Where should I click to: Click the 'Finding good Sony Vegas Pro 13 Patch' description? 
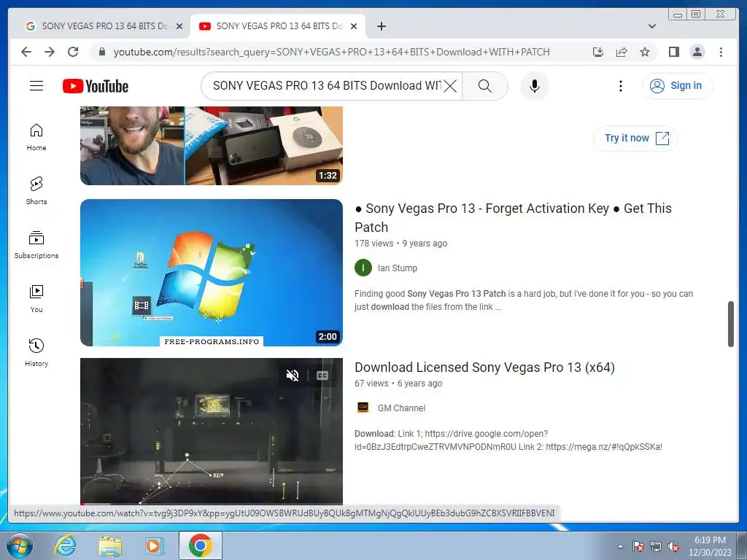pyautogui.click(x=524, y=300)
